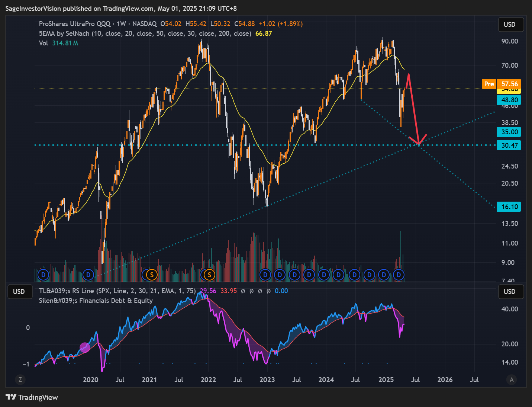
Task: Click the 70.00 price axis label
Action: (x=510, y=65)
